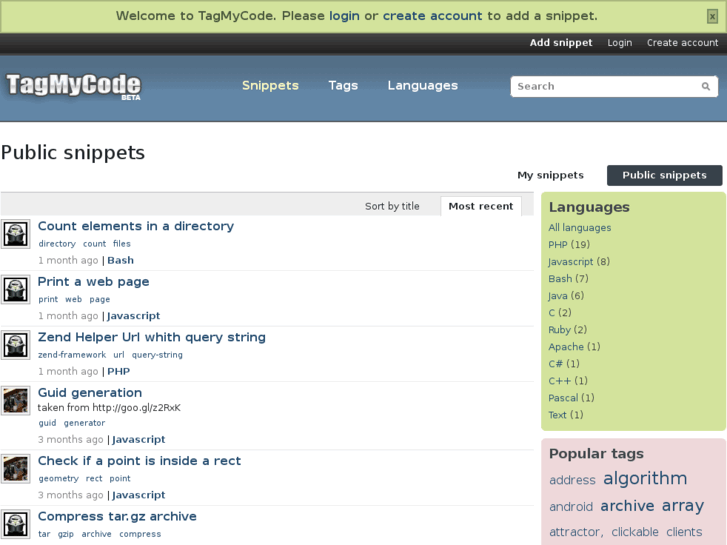This screenshot has height=545, width=727.
Task: Click the generator tag
Action: pyautogui.click(x=84, y=423)
